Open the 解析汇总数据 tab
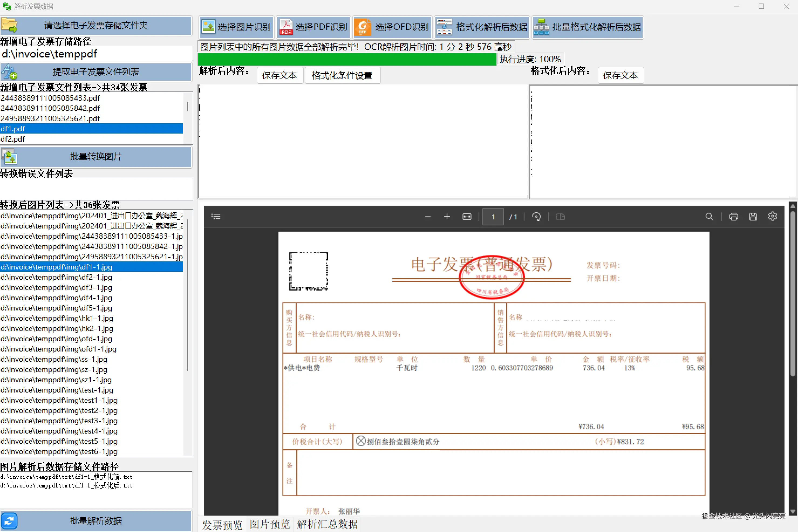Viewport: 798px width, 532px height. point(327,524)
